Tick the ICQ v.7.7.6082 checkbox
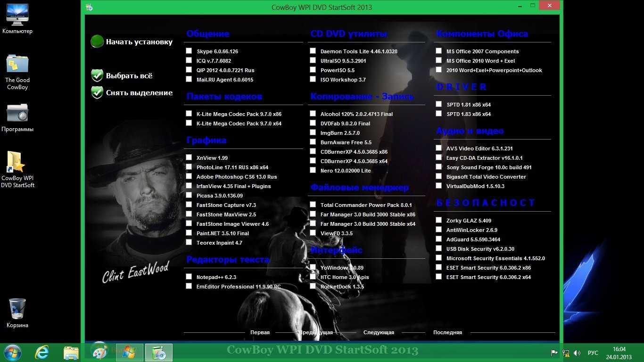This screenshot has width=644, height=362. pyautogui.click(x=189, y=60)
